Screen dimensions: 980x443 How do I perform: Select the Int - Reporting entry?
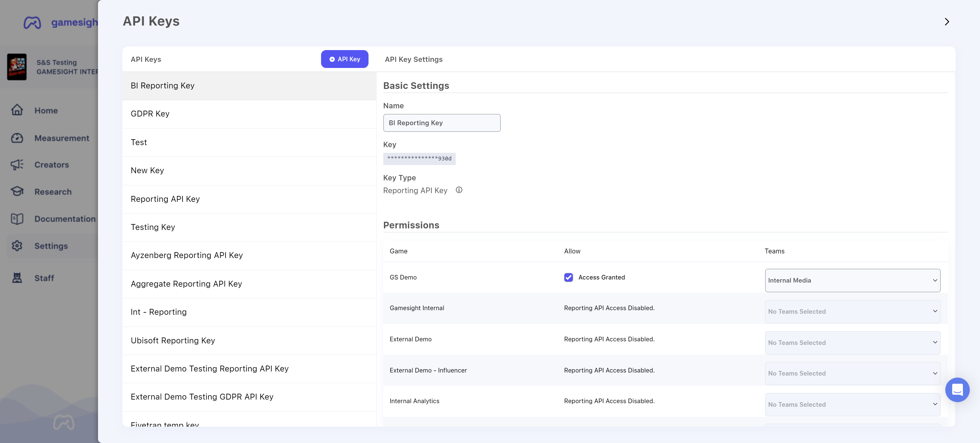[249, 312]
